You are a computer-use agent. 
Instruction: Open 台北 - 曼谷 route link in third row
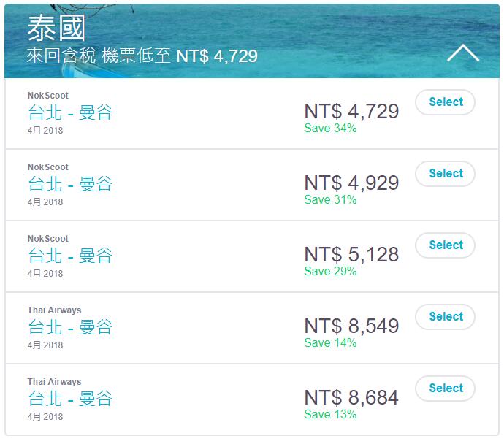point(70,256)
